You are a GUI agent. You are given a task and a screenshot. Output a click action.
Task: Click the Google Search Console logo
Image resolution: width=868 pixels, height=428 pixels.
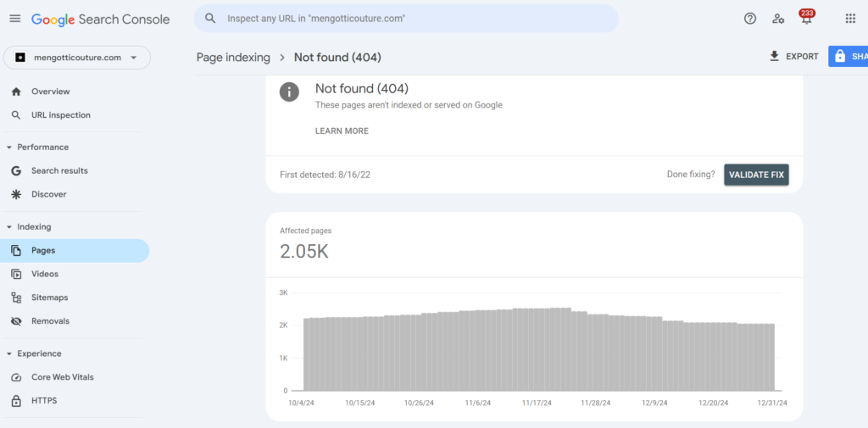pos(100,19)
